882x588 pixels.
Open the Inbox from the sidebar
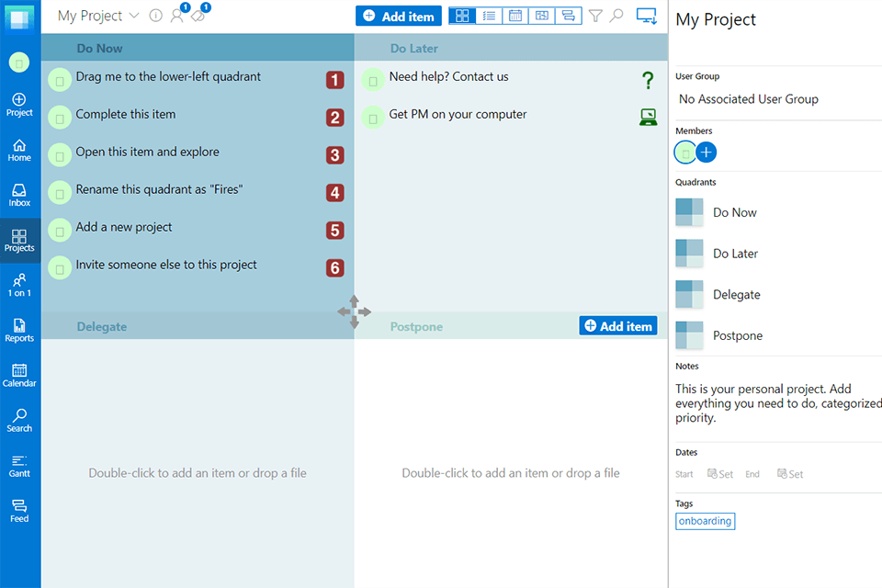[x=19, y=195]
